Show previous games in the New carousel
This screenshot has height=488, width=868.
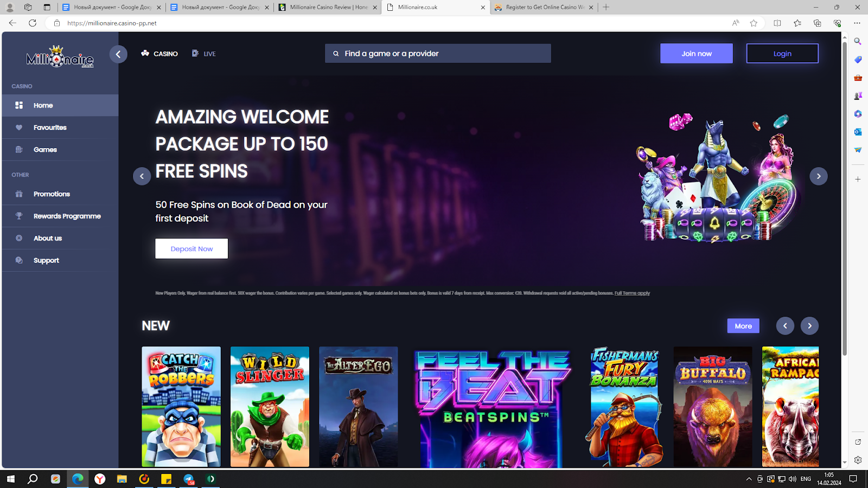pyautogui.click(x=785, y=326)
